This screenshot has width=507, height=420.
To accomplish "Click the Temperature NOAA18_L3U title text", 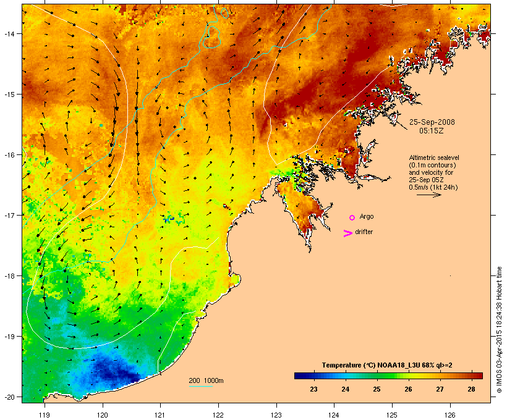I will point(387,365).
